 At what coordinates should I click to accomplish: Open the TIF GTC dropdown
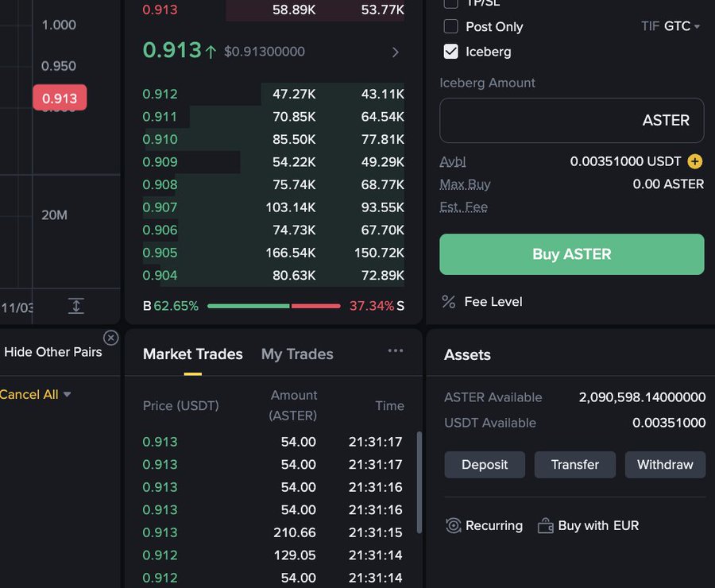point(671,25)
